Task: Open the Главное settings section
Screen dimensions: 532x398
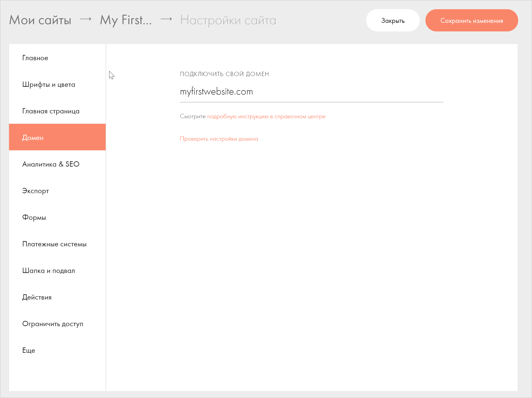Action: (35, 58)
